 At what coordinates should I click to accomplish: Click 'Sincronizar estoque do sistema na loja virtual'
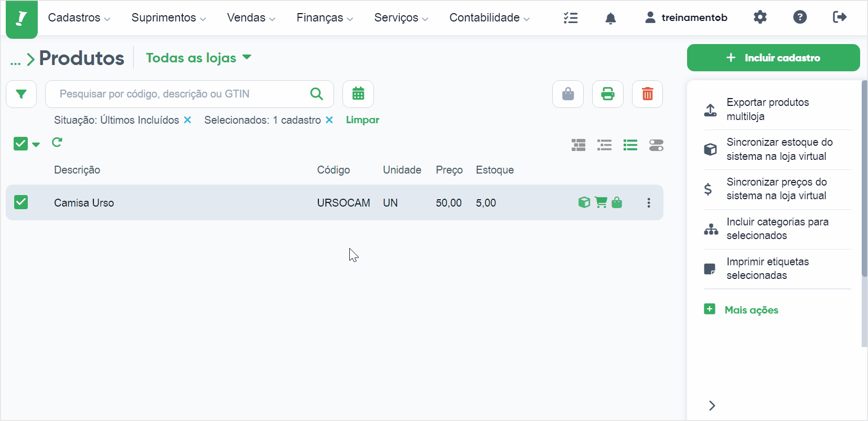pos(777,149)
